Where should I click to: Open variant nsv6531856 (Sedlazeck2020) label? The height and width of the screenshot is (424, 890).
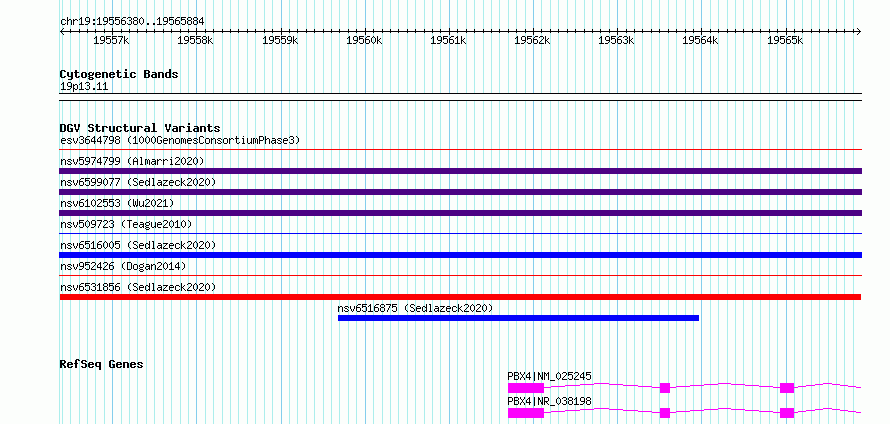coord(138,287)
